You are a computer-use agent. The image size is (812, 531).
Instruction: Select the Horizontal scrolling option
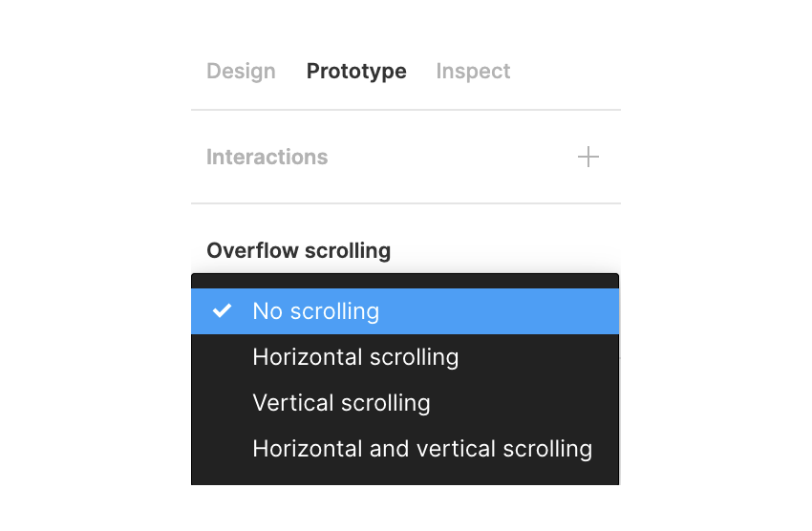coord(355,357)
